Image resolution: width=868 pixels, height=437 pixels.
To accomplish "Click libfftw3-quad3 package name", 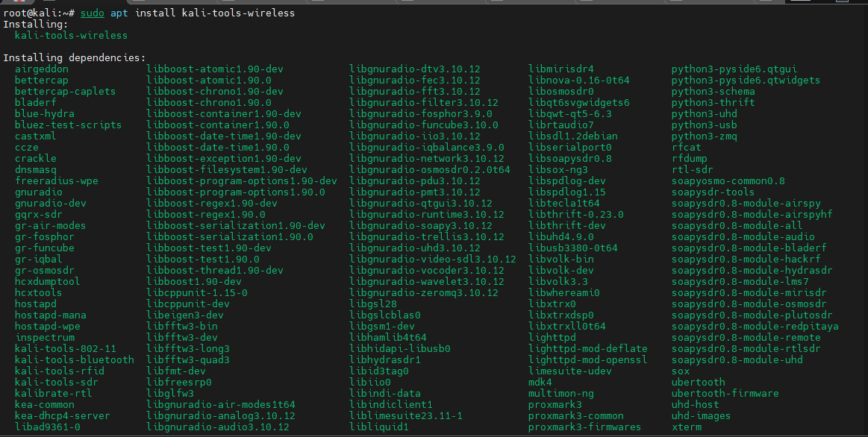I will click(x=187, y=359).
